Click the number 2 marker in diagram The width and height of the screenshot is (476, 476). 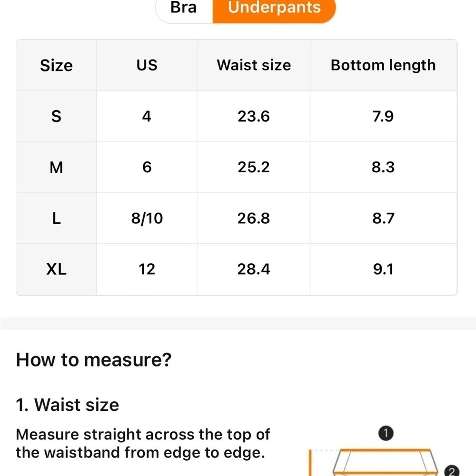click(x=452, y=471)
